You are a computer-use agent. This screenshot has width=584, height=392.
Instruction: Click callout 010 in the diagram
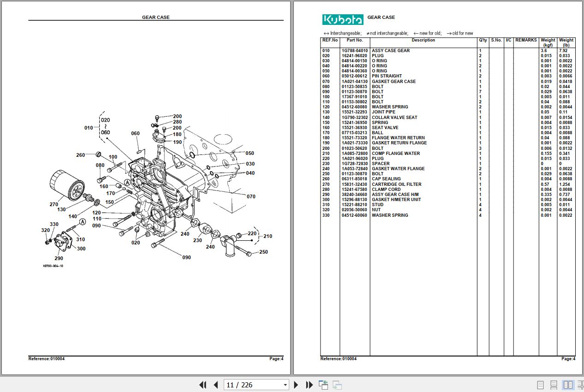pos(89,128)
